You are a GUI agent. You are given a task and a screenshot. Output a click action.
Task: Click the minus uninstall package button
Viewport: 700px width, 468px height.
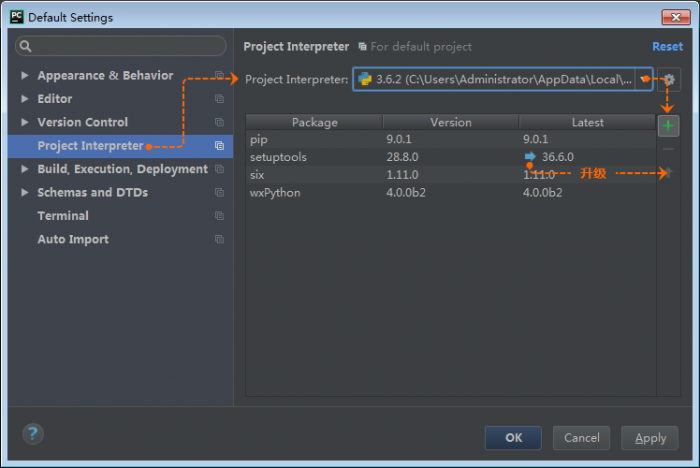click(668, 149)
